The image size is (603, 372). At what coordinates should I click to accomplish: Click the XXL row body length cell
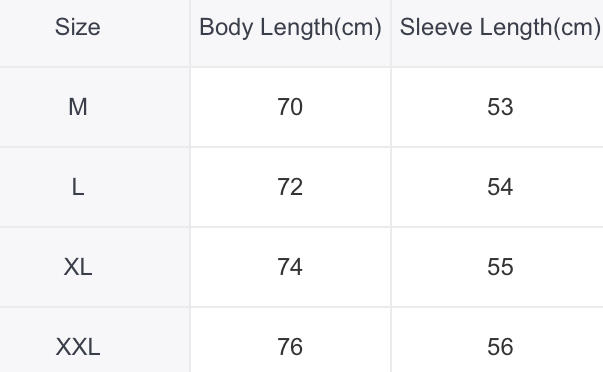coord(290,340)
